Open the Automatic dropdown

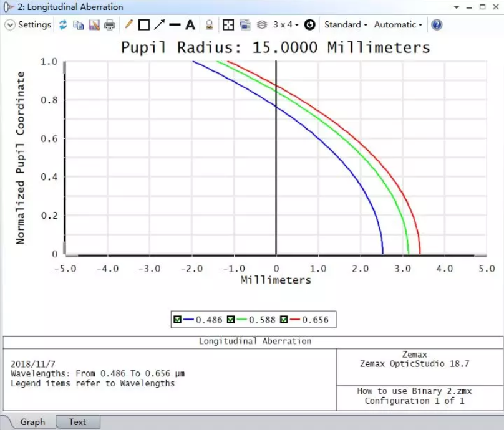point(397,25)
